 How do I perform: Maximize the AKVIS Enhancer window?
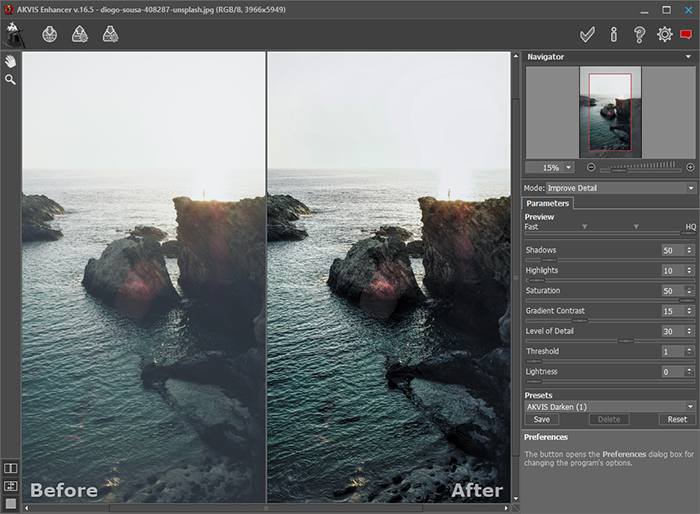coord(666,10)
